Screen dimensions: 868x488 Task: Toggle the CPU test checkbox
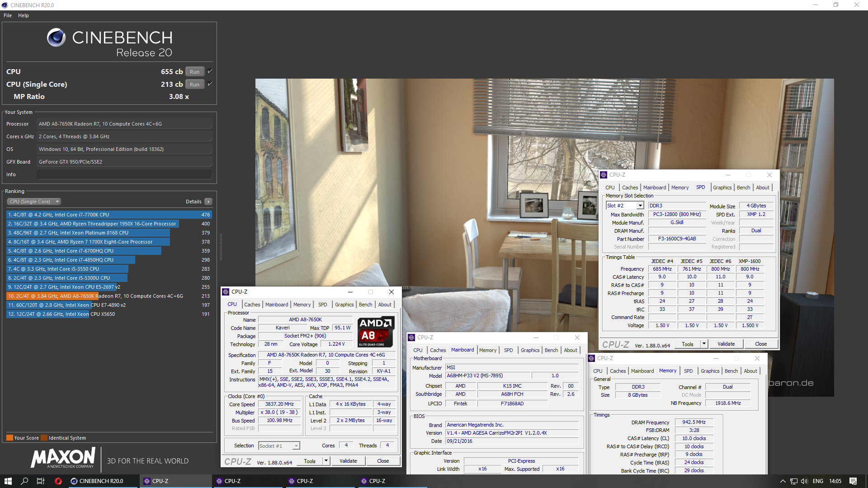pyautogui.click(x=210, y=71)
